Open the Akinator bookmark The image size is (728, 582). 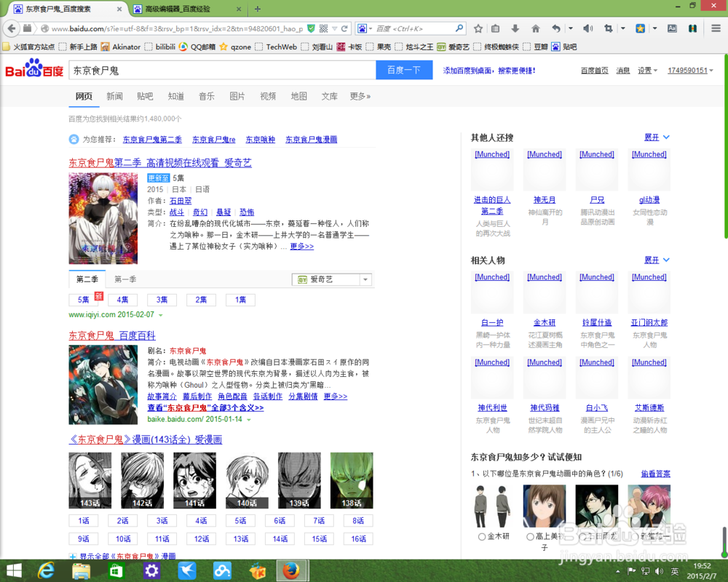121,47
